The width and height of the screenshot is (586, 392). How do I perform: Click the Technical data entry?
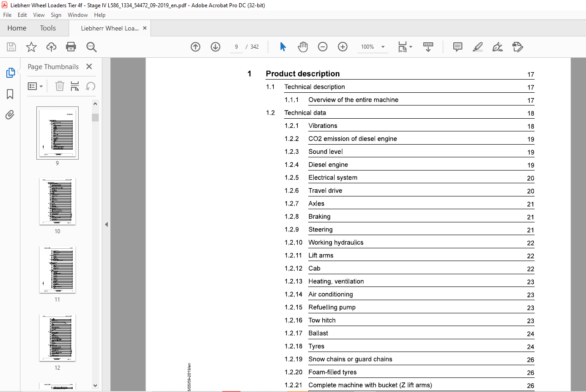tap(305, 113)
